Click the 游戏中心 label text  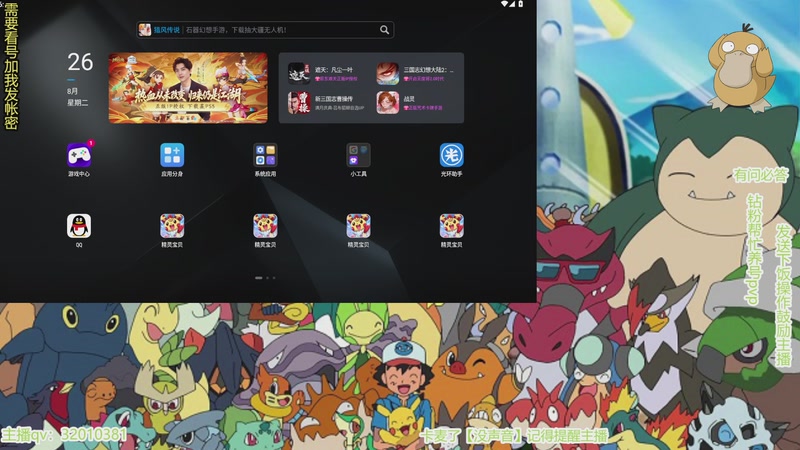tap(79, 174)
